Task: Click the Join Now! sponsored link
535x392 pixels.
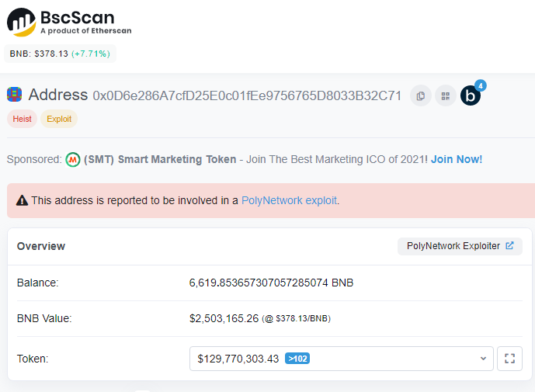Action: tap(457, 159)
